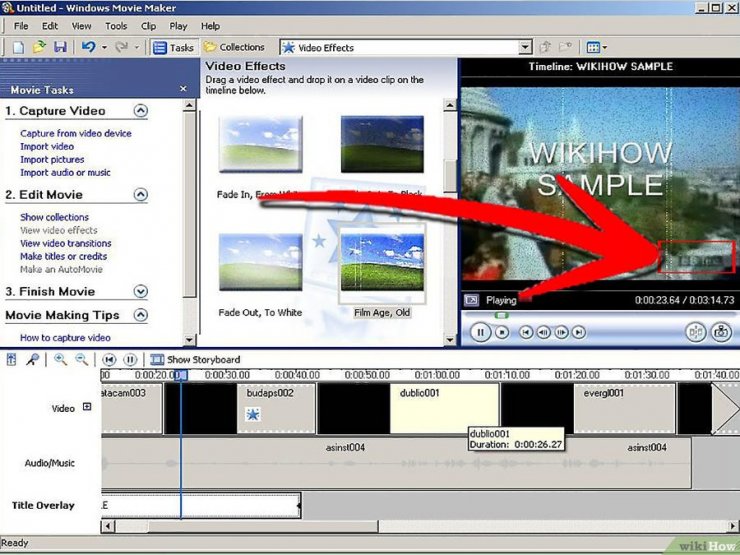Image resolution: width=740 pixels, height=555 pixels.
Task: Close the Movie Tasks pane
Action: tap(184, 89)
